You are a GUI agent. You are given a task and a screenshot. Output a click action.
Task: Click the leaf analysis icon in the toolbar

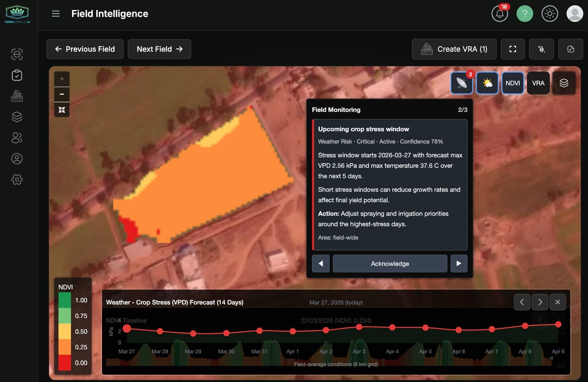[x=541, y=49]
